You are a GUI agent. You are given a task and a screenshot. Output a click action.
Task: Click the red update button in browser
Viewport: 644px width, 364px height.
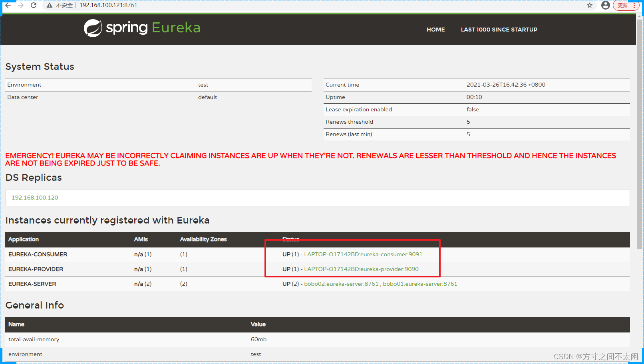[626, 5]
